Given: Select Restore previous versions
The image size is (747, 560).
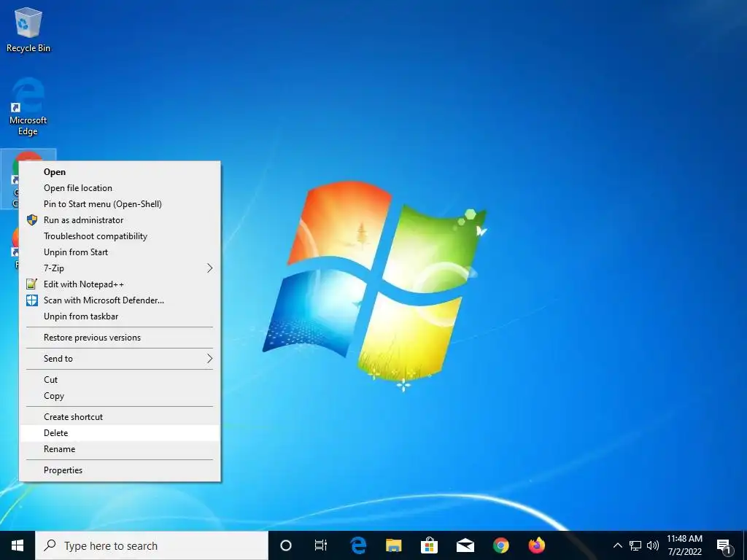Looking at the screenshot, I should point(120,338).
